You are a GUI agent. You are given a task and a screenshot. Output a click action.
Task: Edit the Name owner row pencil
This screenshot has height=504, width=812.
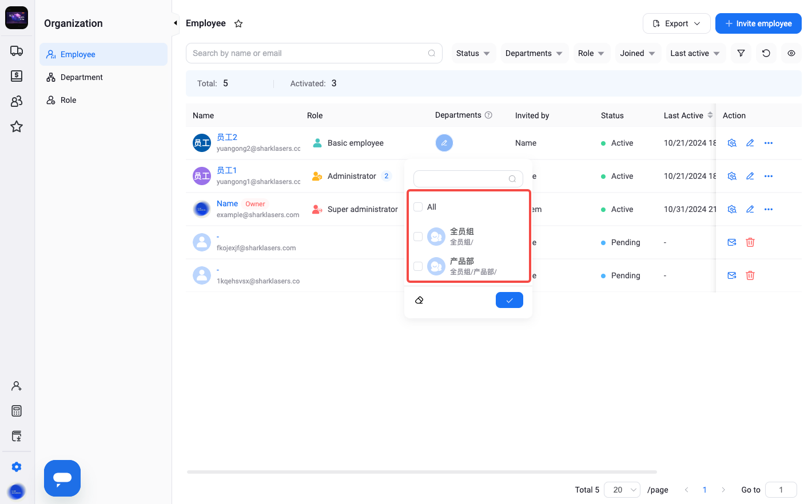click(750, 209)
